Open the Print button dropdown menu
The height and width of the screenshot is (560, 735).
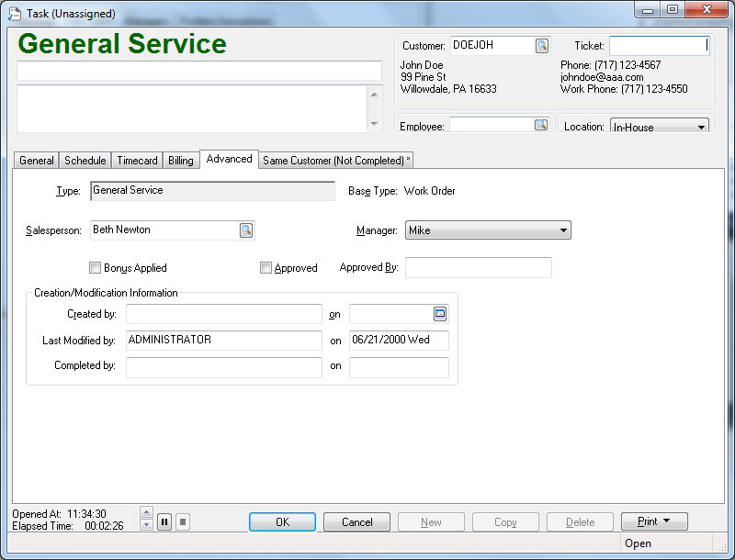(666, 521)
